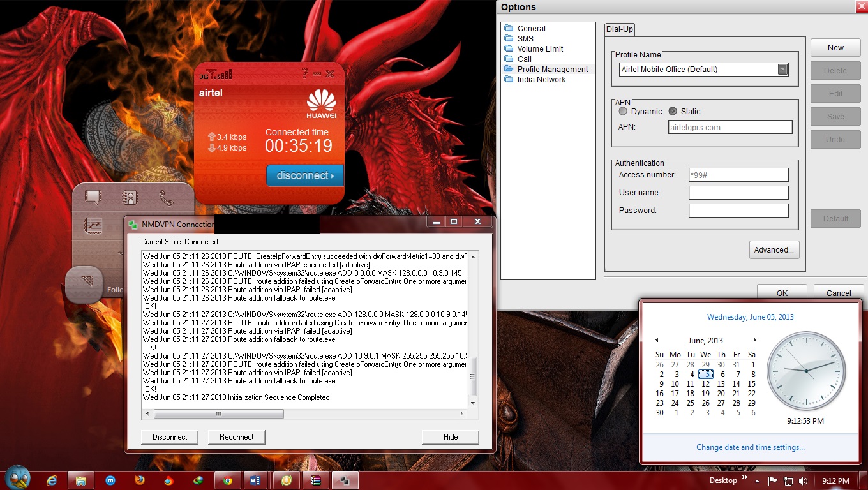Click Disconnect in NMDVPN window
The image size is (868, 490).
[x=170, y=437]
